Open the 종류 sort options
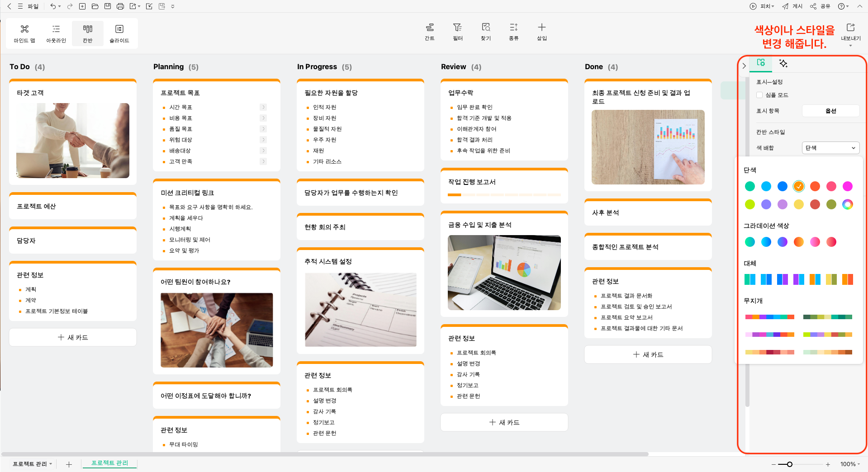The width and height of the screenshot is (868, 472). (514, 32)
